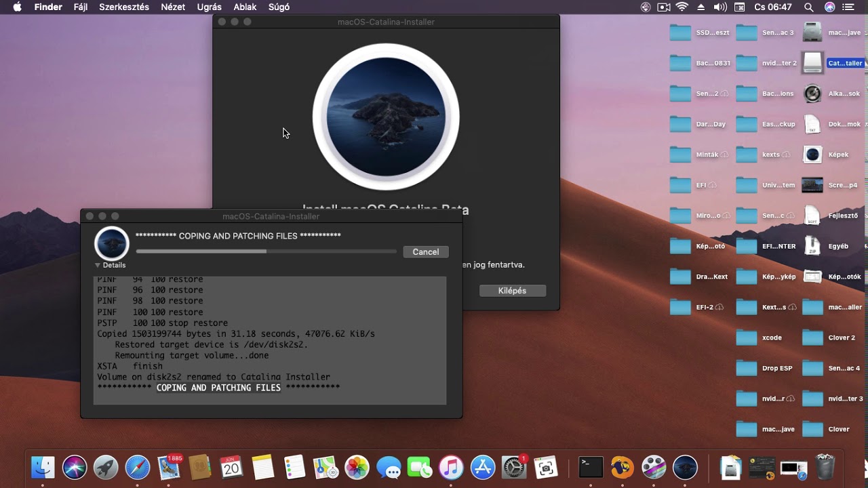The width and height of the screenshot is (868, 488).
Task: Open the Apple menu
Action: click(17, 7)
